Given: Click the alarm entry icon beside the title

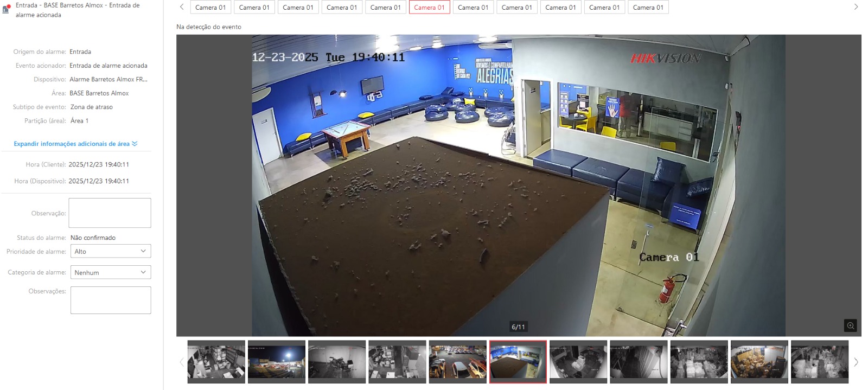Looking at the screenshot, I should pos(7,9).
